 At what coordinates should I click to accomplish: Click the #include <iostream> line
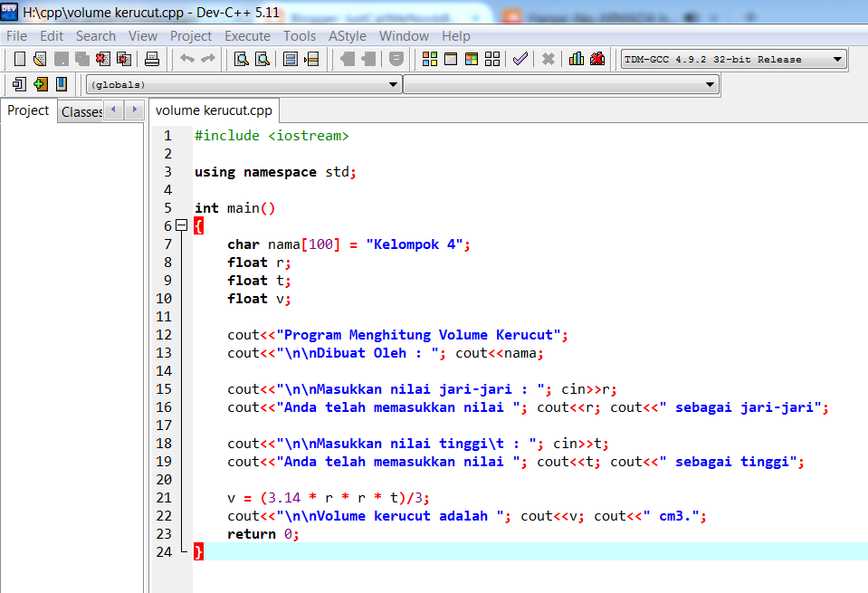click(x=272, y=136)
